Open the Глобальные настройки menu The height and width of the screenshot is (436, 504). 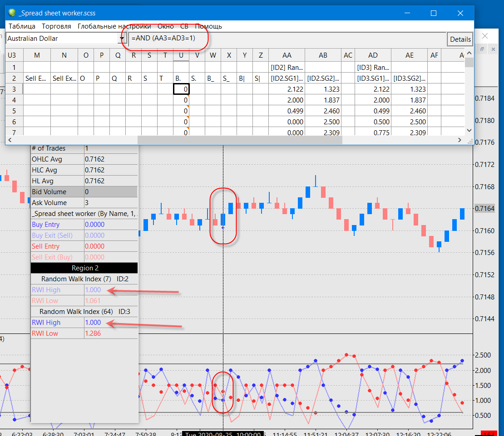(x=114, y=26)
